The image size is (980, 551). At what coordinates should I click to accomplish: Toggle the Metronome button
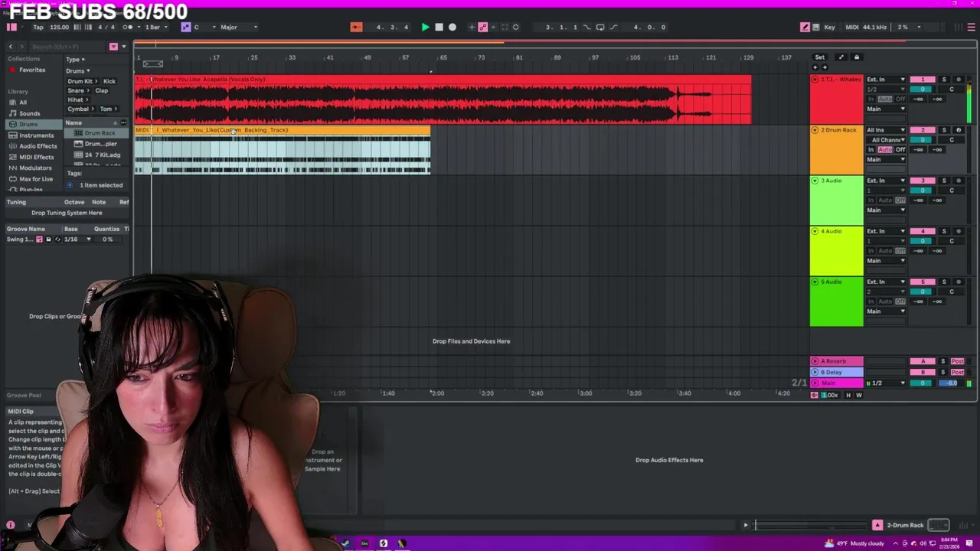point(127,28)
